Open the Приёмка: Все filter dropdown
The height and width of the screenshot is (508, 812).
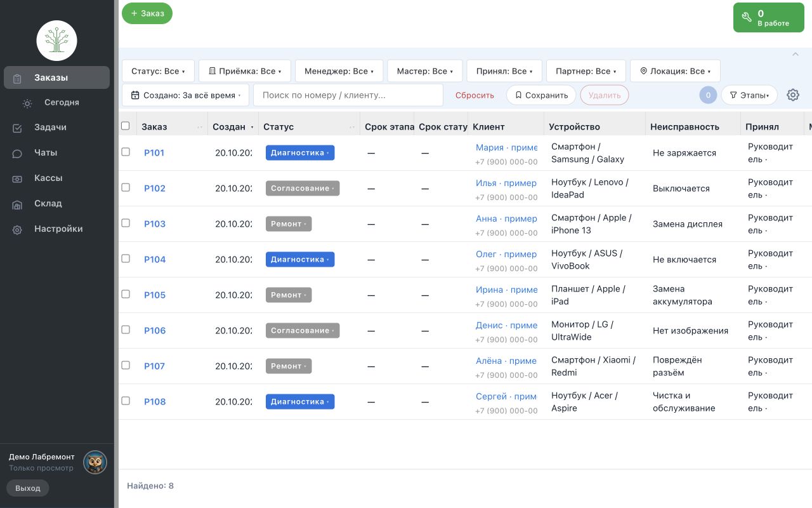[245, 71]
